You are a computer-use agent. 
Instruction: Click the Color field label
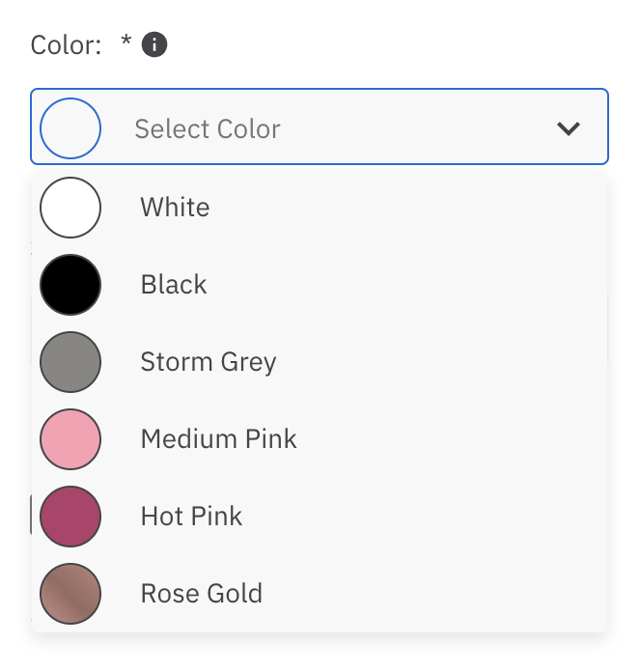pyautogui.click(x=66, y=45)
